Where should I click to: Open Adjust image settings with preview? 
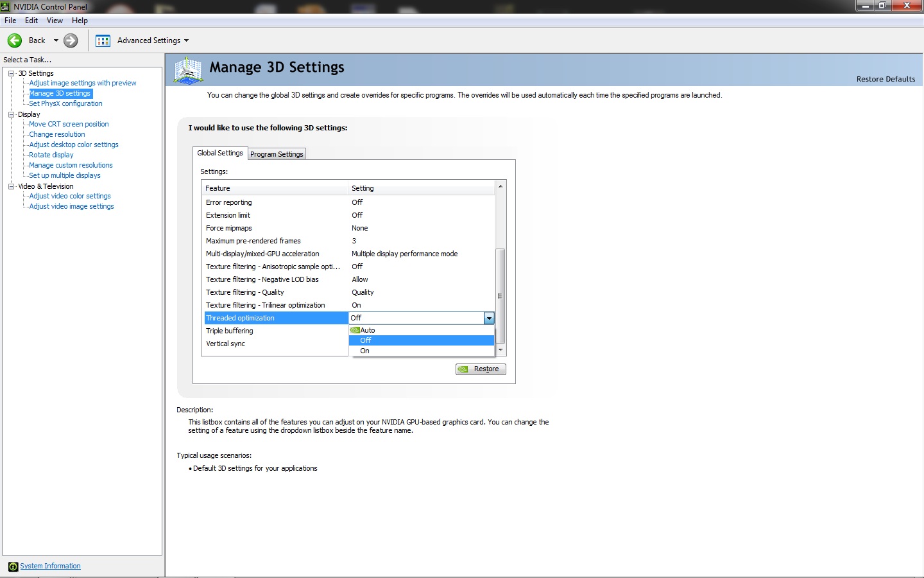pos(83,83)
